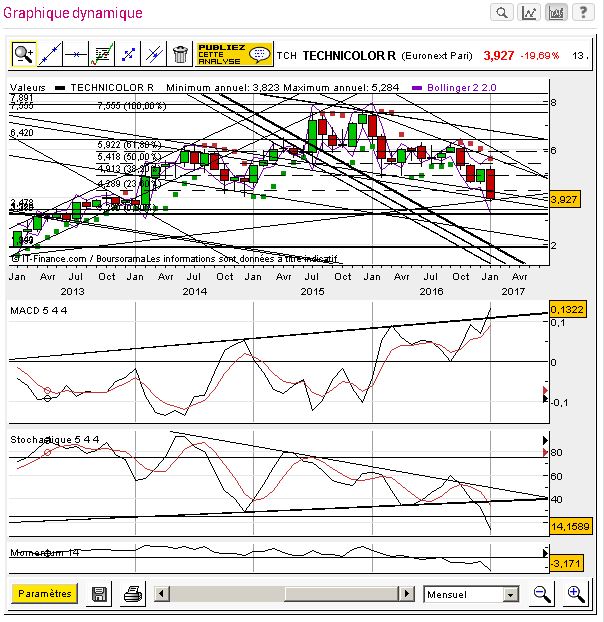Viewport: 604px width, 622px height.
Task: Open the Mensuel period dropdown
Action: (471, 594)
